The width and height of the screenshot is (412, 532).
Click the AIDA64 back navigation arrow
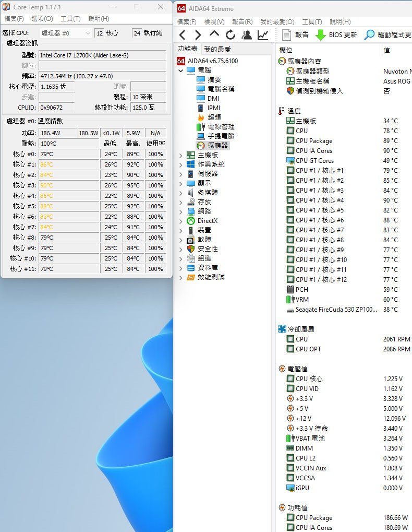pyautogui.click(x=183, y=34)
